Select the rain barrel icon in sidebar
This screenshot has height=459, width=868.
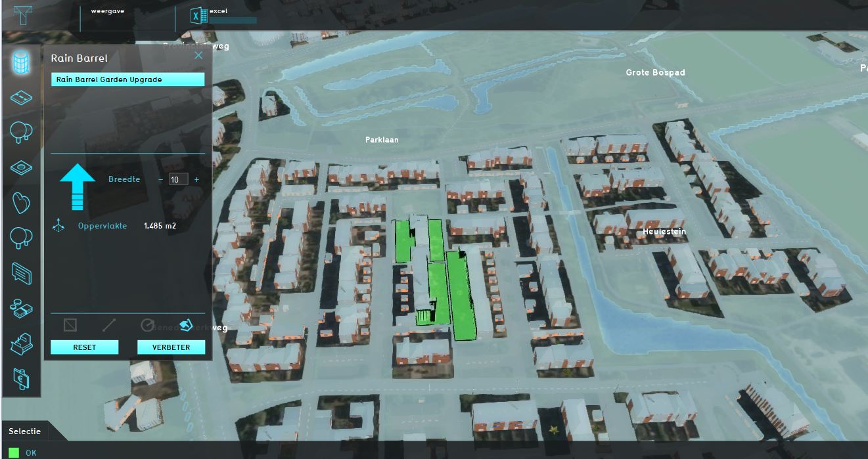[x=21, y=63]
